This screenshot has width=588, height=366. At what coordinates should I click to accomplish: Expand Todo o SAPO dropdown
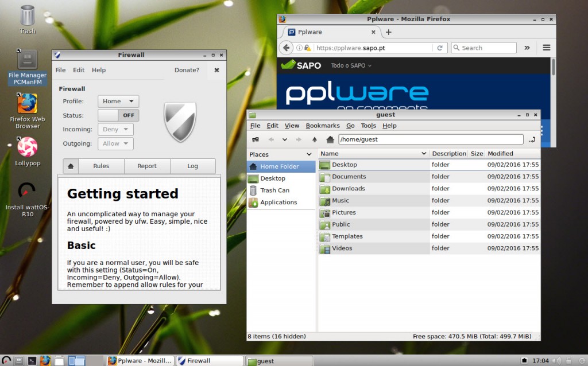coord(351,65)
